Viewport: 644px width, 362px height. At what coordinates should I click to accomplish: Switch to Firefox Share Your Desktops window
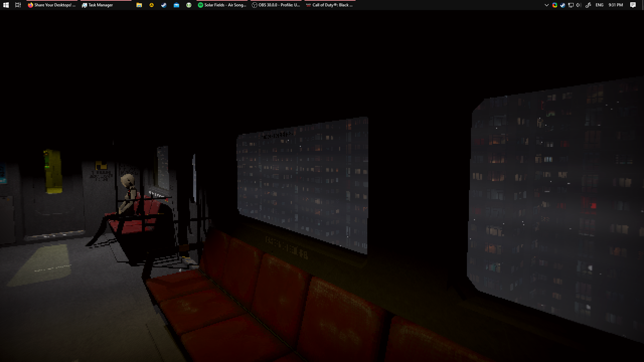(52, 5)
